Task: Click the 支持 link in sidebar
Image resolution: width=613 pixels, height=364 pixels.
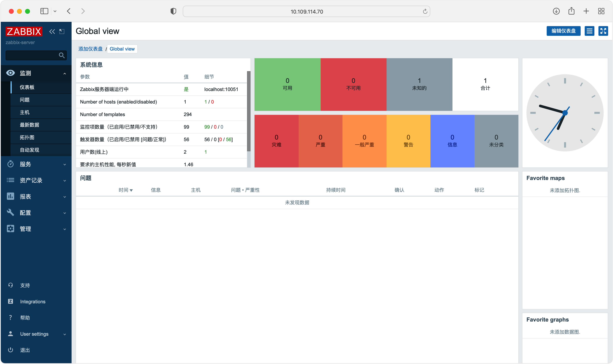Action: pos(25,285)
